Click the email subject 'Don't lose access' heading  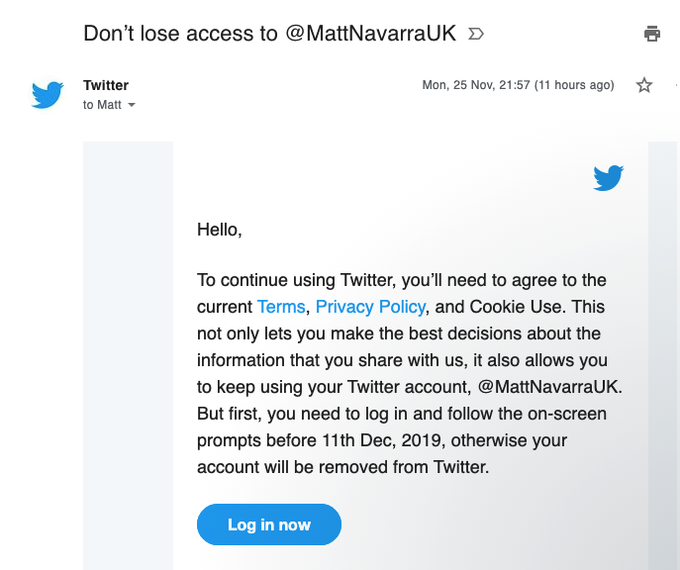269,33
